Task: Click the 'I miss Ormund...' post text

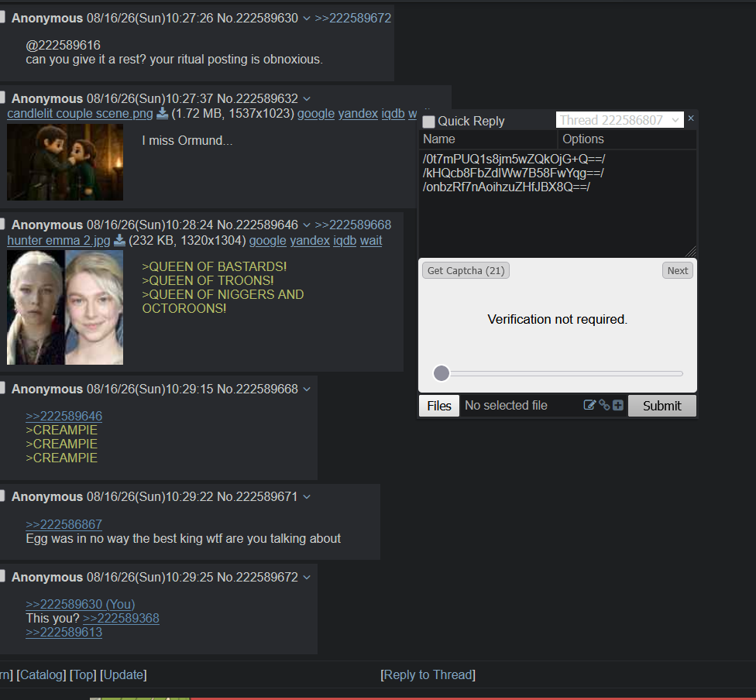Action: pos(187,140)
